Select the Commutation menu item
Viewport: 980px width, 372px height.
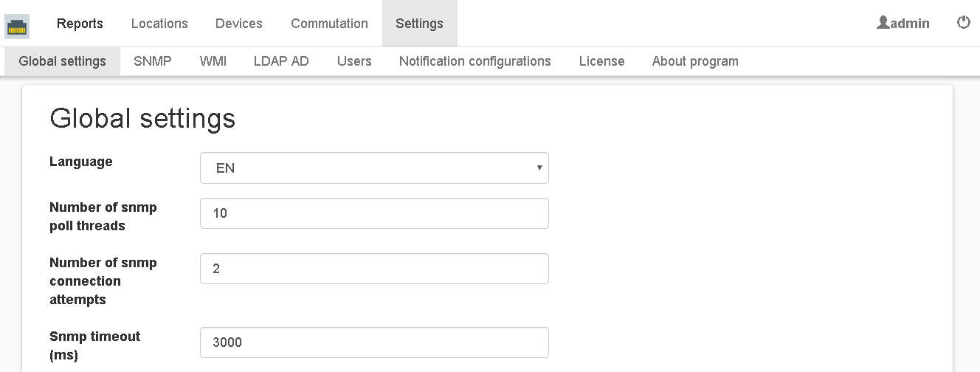click(x=329, y=24)
